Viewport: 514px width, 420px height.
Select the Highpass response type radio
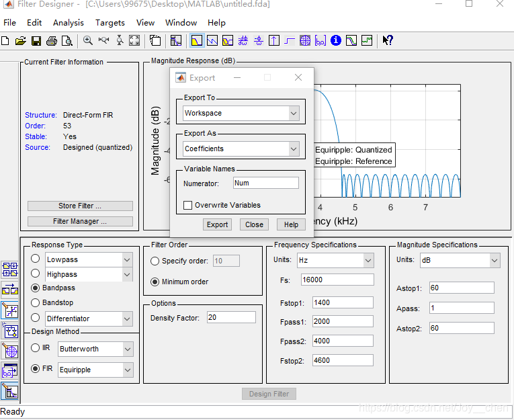tap(36, 273)
